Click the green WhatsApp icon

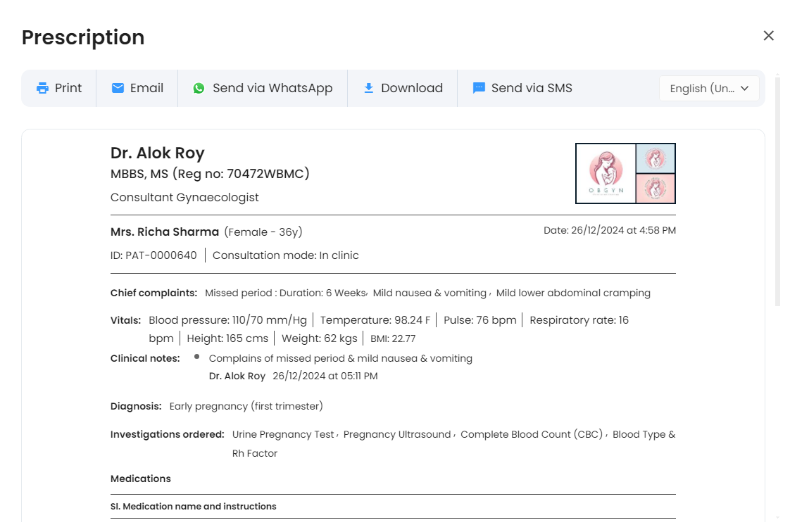tap(199, 88)
